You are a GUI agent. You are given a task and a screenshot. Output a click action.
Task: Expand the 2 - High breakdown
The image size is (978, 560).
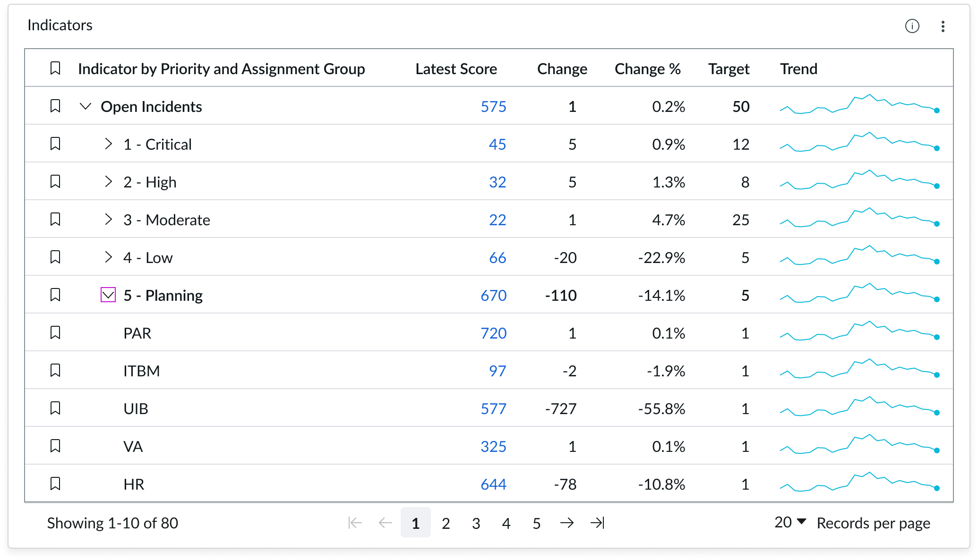[x=109, y=182]
